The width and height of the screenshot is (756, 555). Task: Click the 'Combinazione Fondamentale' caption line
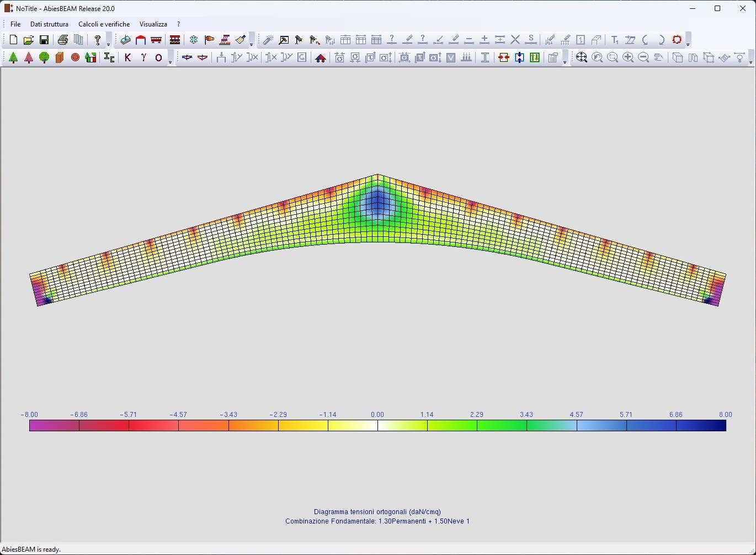click(x=377, y=521)
